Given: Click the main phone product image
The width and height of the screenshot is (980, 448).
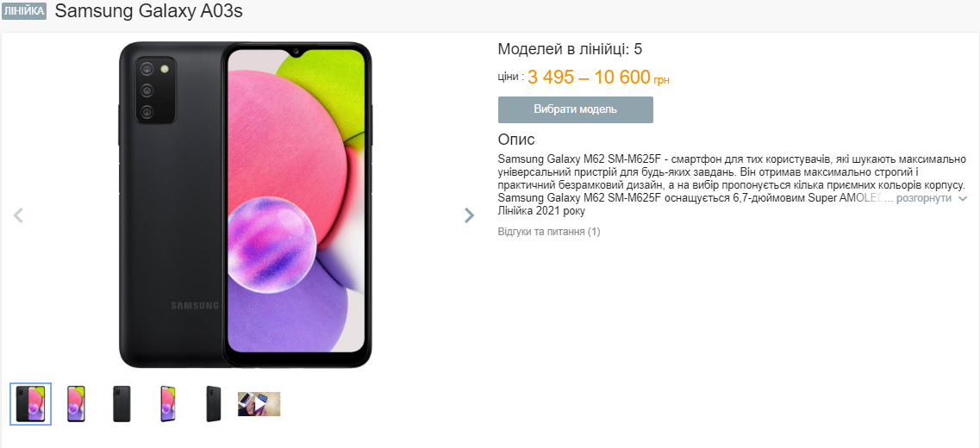Looking at the screenshot, I should point(245,205).
